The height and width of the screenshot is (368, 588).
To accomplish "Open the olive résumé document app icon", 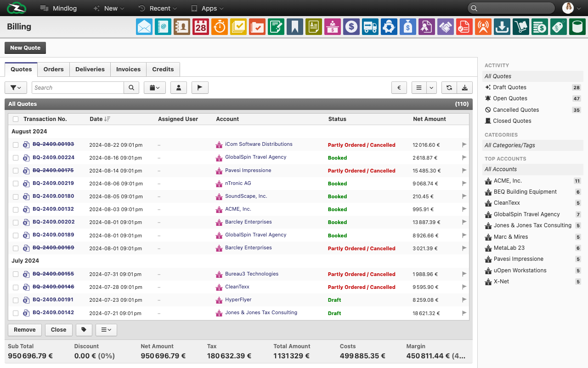I will pos(314,27).
